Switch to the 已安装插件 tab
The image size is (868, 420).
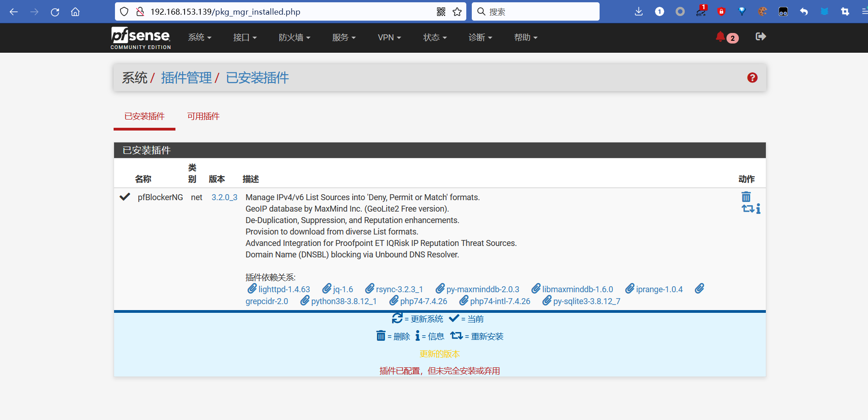(144, 116)
